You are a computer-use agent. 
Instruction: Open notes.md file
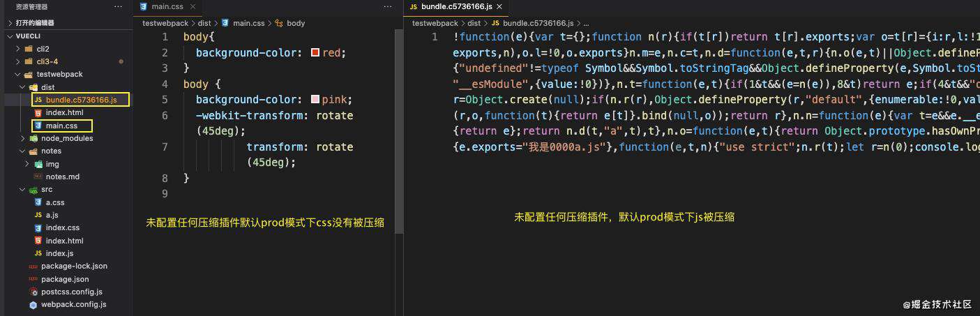(63, 176)
